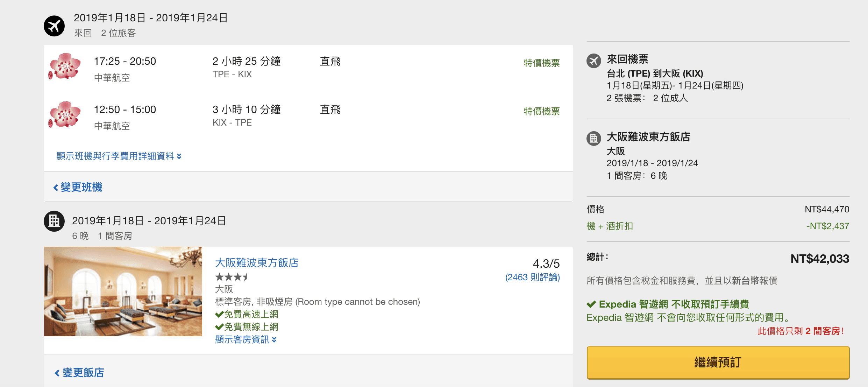Open the (2463 則評論) reviews link
The width and height of the screenshot is (868, 387).
(532, 277)
